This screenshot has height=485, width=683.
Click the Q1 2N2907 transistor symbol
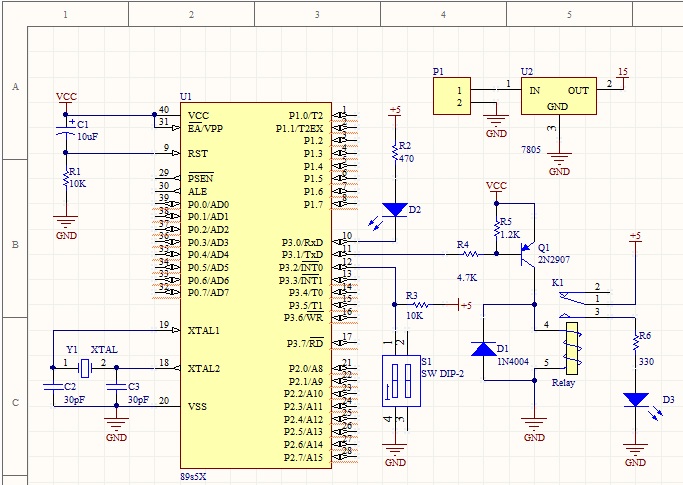(527, 255)
